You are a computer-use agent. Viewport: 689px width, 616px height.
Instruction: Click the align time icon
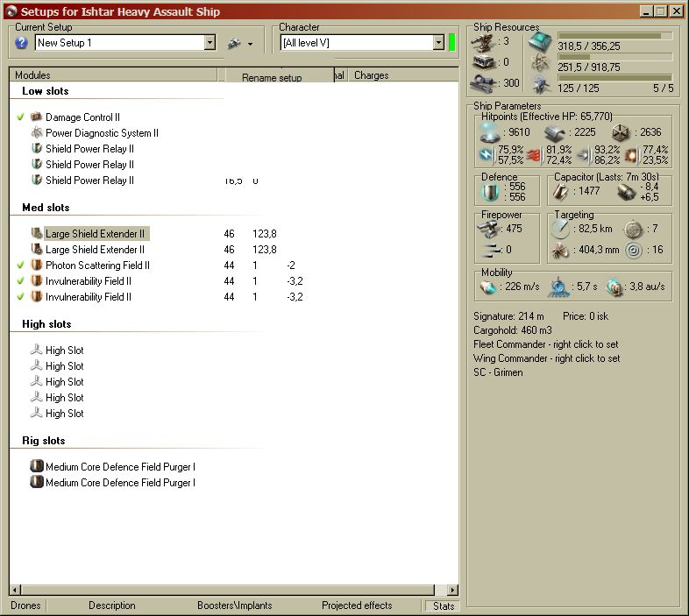[558, 287]
